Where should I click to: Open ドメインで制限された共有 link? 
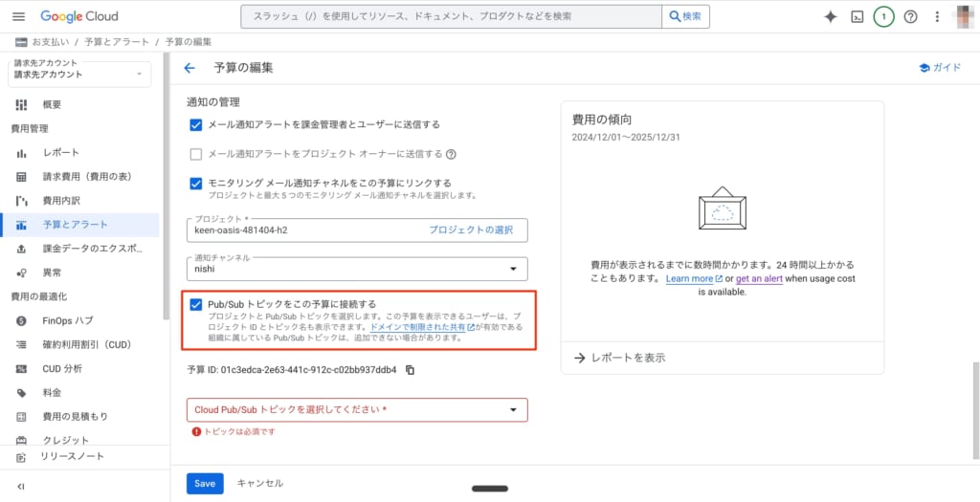(x=422, y=327)
